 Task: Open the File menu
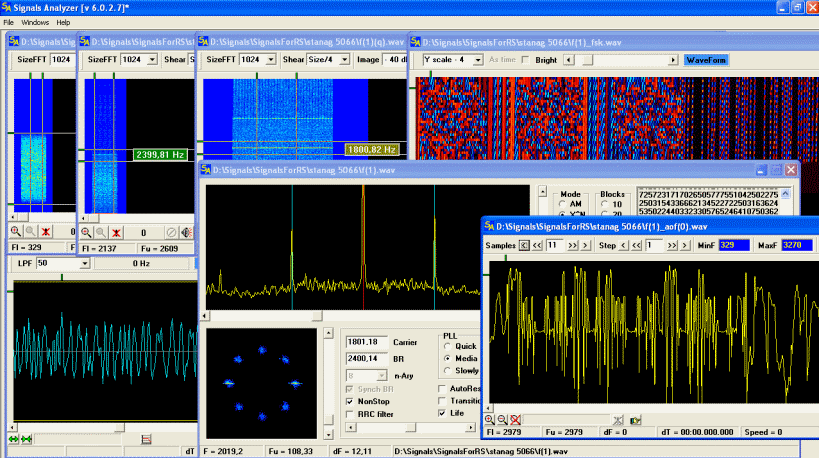pos(9,21)
